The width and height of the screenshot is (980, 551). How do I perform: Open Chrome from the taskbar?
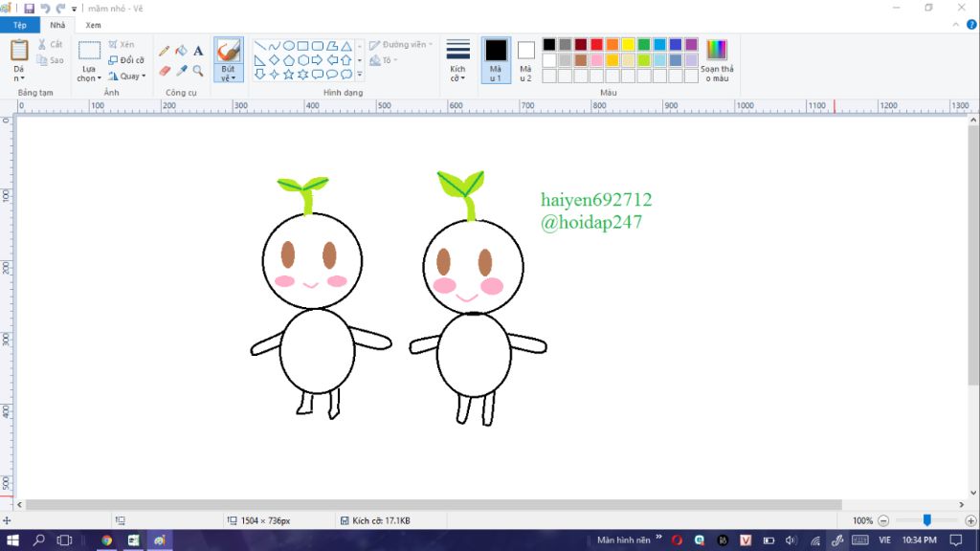[107, 540]
